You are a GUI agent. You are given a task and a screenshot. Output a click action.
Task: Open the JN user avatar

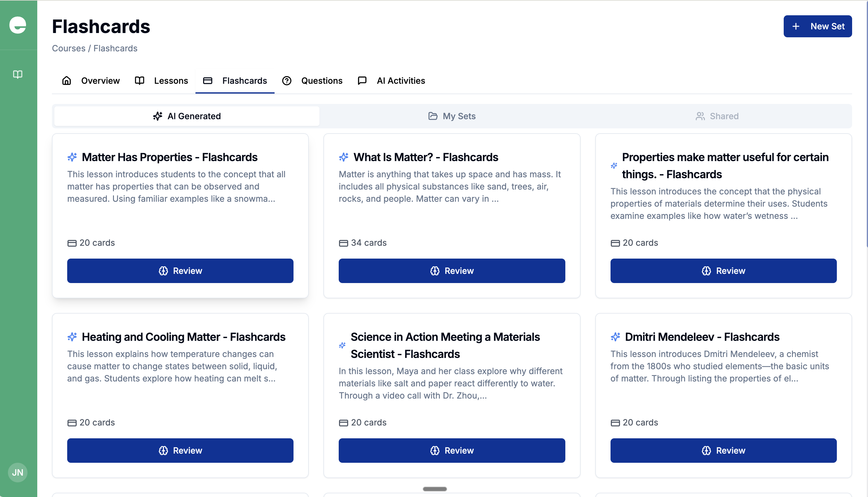pyautogui.click(x=18, y=473)
